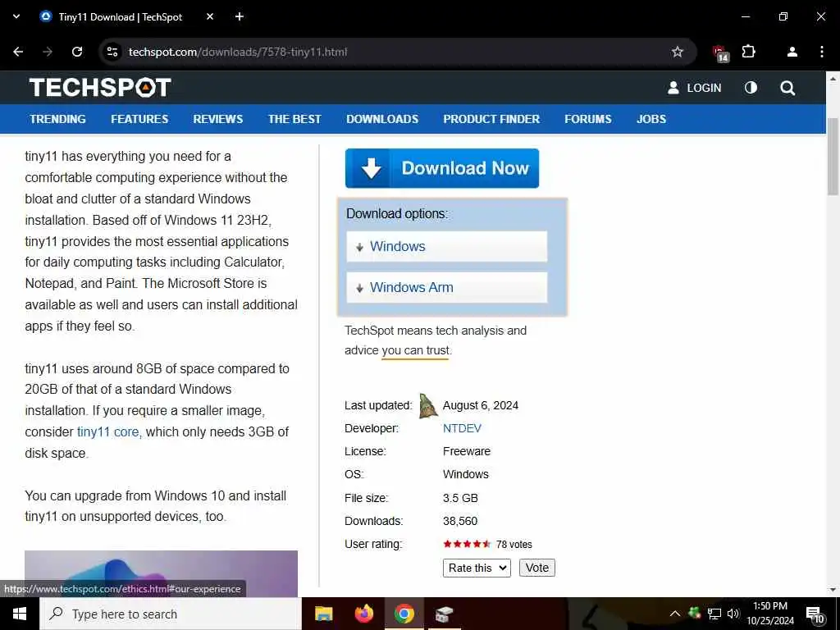
Task: Click the Download Now button
Action: [x=442, y=168]
